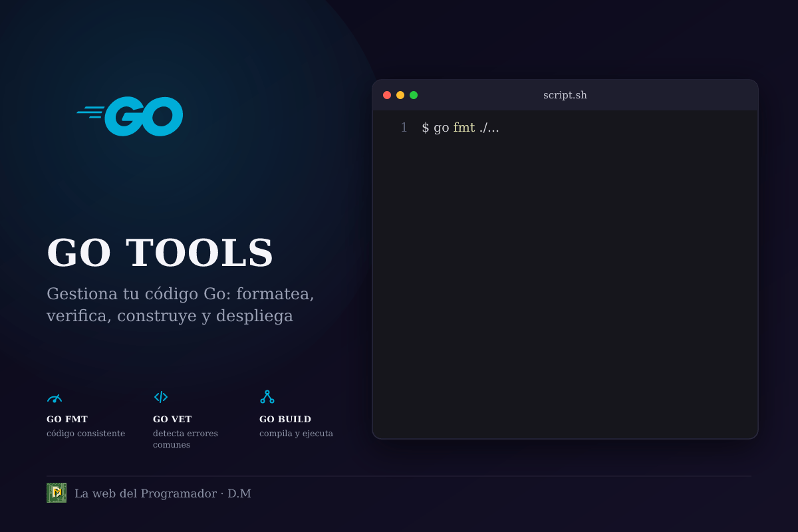Select the script.sh window title
This screenshot has width=798, height=532.
565,95
